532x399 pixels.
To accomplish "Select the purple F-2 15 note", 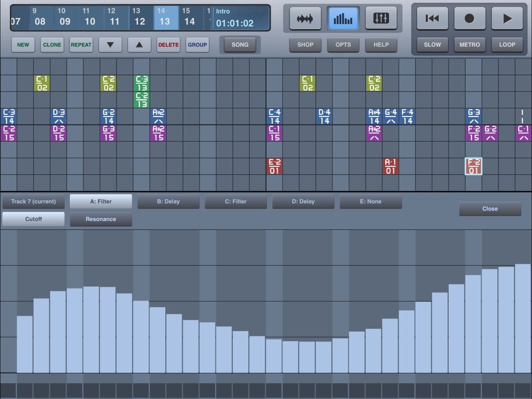I will (473, 133).
